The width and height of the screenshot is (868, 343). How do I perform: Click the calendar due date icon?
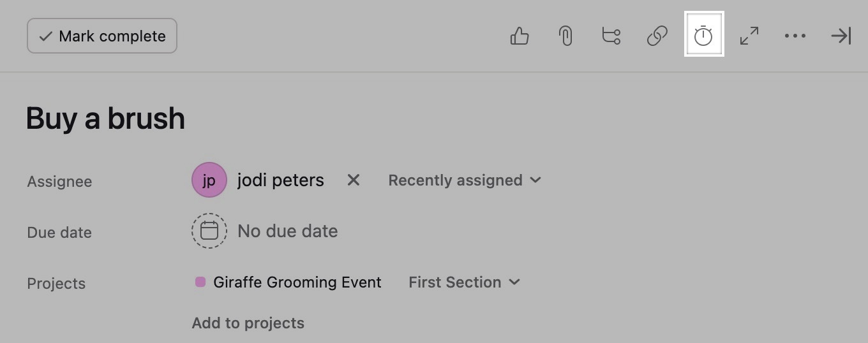(209, 231)
